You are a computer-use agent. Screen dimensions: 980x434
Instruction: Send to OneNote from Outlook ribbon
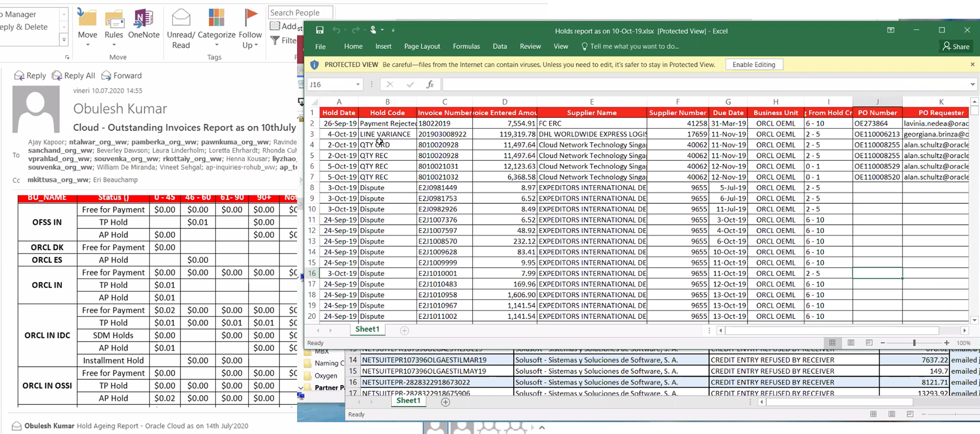pos(144,25)
